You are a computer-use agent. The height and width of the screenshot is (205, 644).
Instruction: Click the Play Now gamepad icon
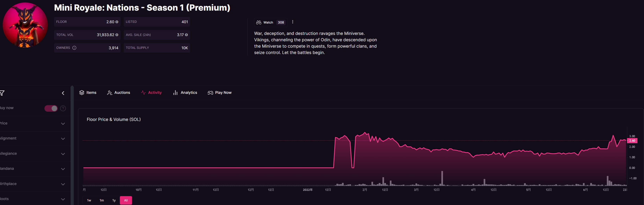(210, 93)
